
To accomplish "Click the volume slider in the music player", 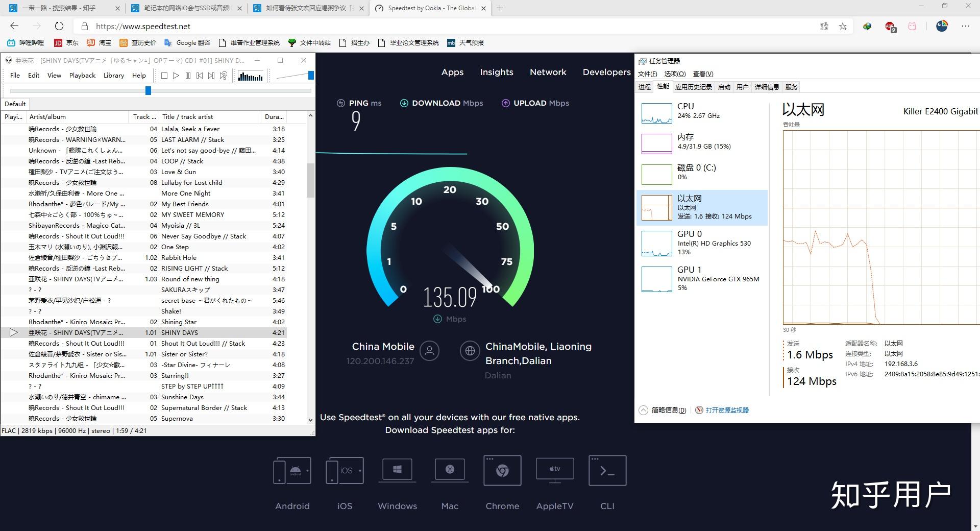I will coord(295,76).
